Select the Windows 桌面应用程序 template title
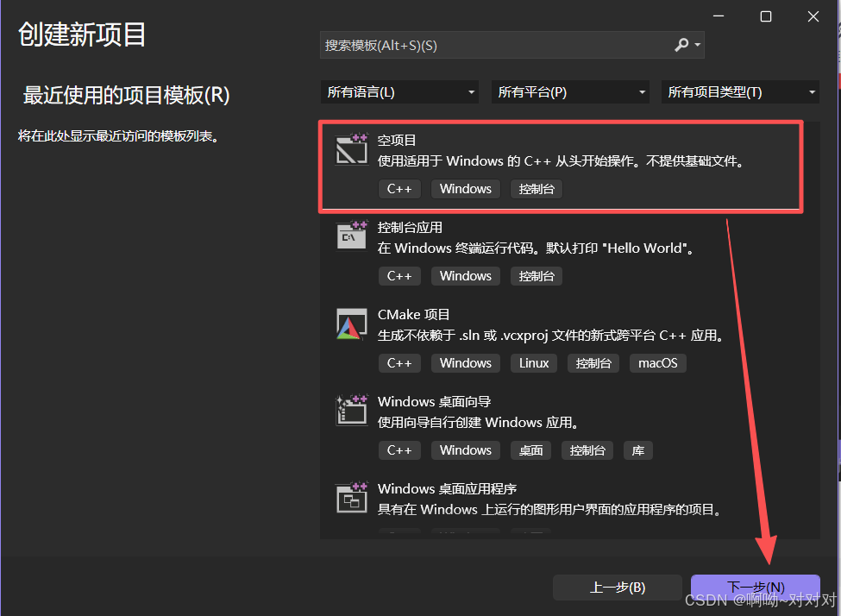This screenshot has height=616, width=841. click(x=448, y=489)
